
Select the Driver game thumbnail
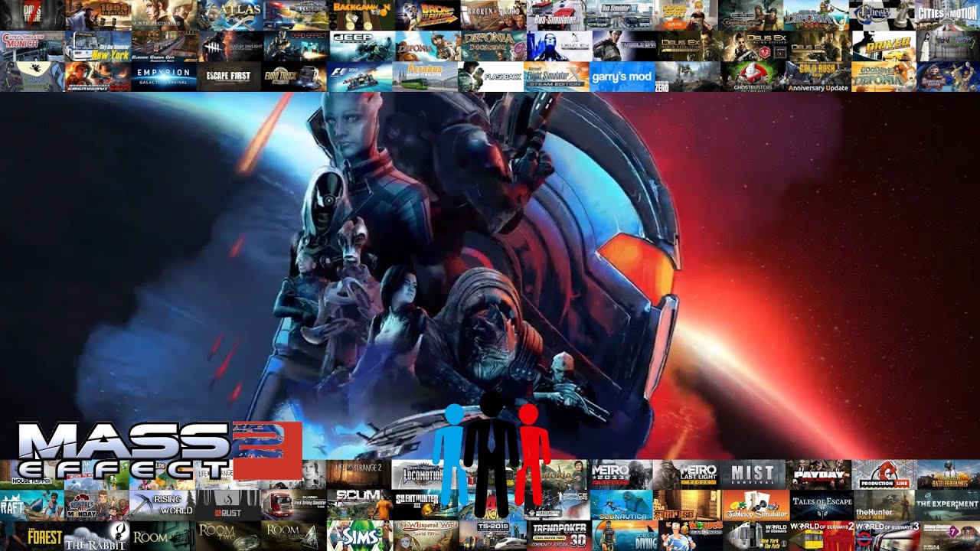point(883,46)
